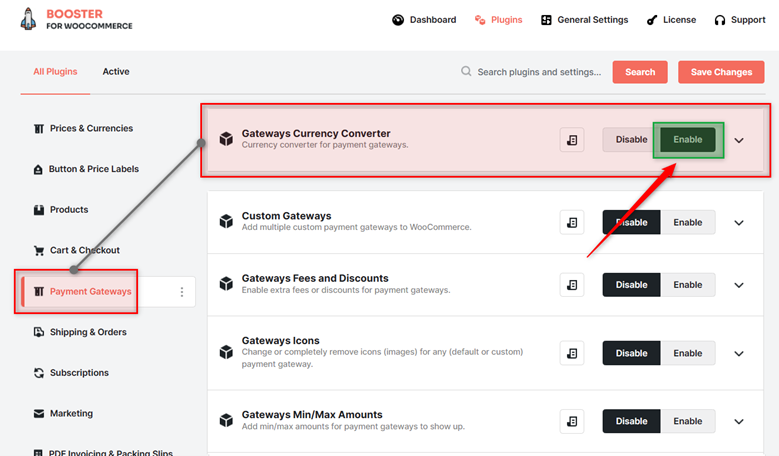The width and height of the screenshot is (779, 456).
Task: Click the search magnifier icon
Action: tap(466, 72)
